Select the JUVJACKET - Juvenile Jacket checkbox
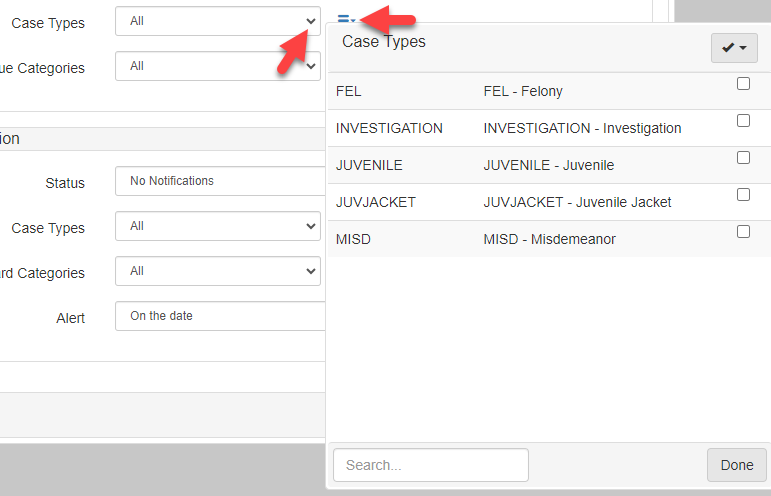 [x=743, y=195]
